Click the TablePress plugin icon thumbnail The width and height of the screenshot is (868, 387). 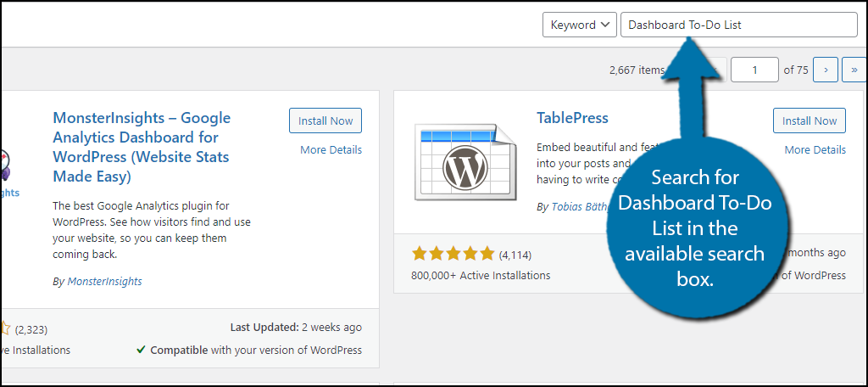coord(465,162)
